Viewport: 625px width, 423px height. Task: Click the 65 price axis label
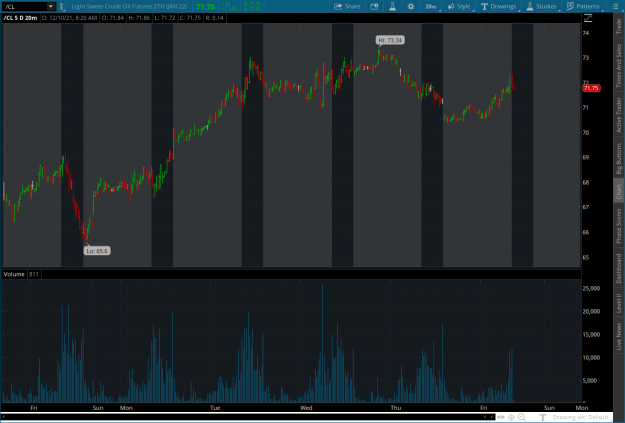pos(586,258)
